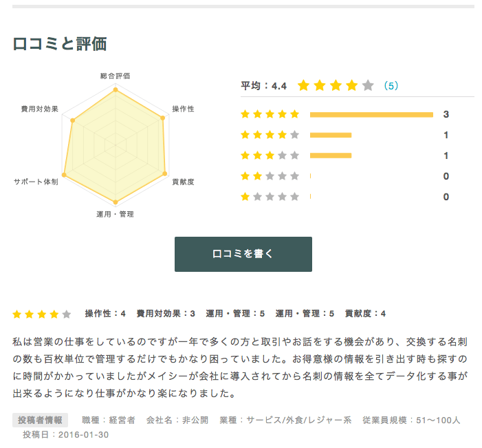Click the one-star rating row stars
Viewport: 482px width, 448px height.
(x=270, y=197)
